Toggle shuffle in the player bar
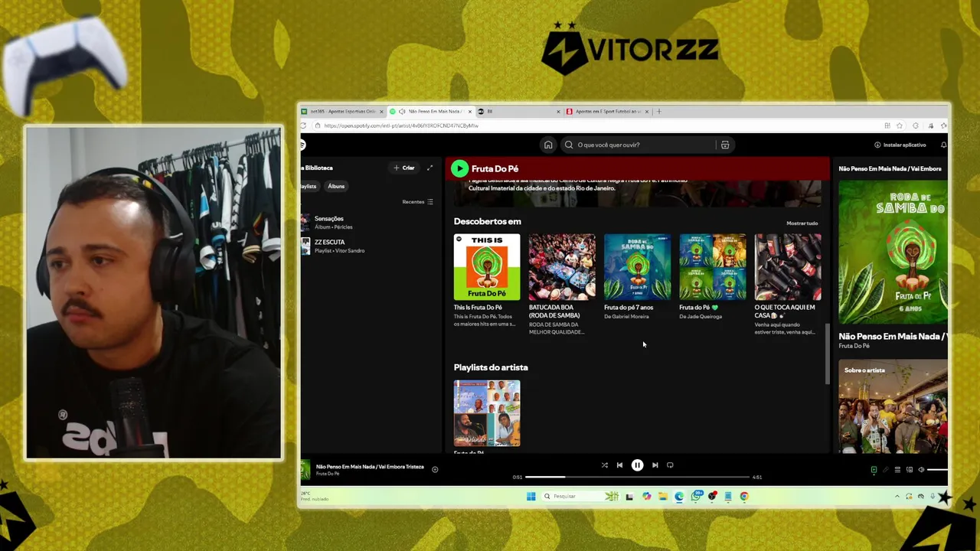The width and height of the screenshot is (980, 551). pos(605,465)
